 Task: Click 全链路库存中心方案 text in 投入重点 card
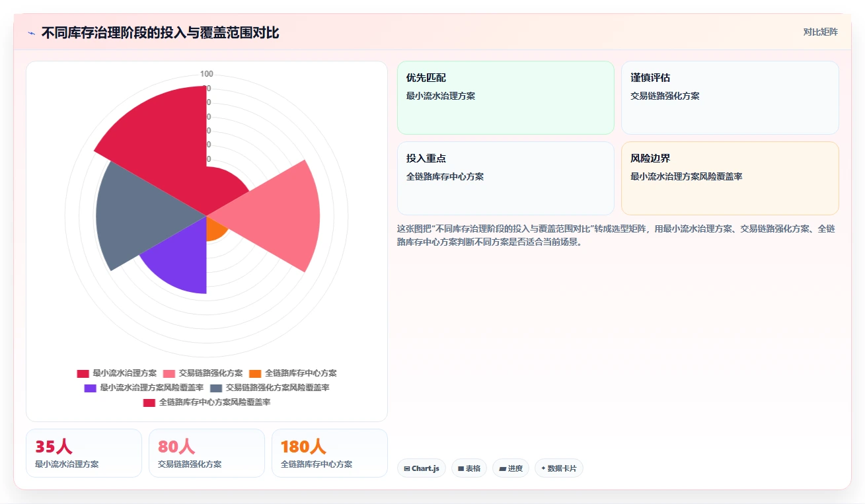pyautogui.click(x=445, y=176)
